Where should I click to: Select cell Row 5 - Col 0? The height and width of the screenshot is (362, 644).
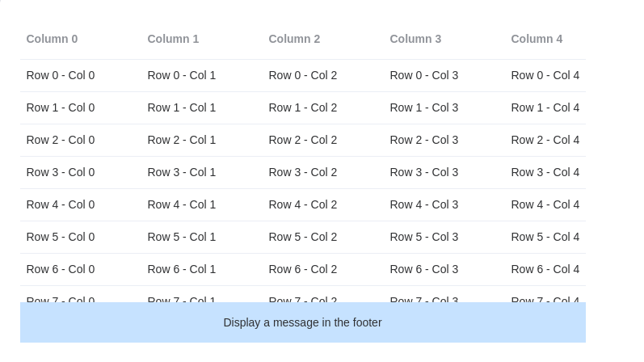click(x=61, y=237)
